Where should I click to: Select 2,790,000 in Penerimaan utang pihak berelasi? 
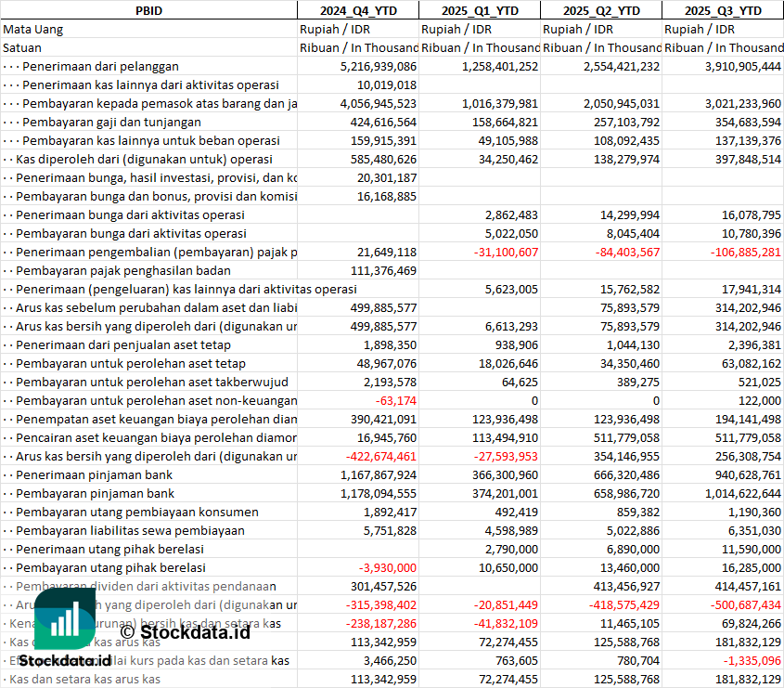511,549
